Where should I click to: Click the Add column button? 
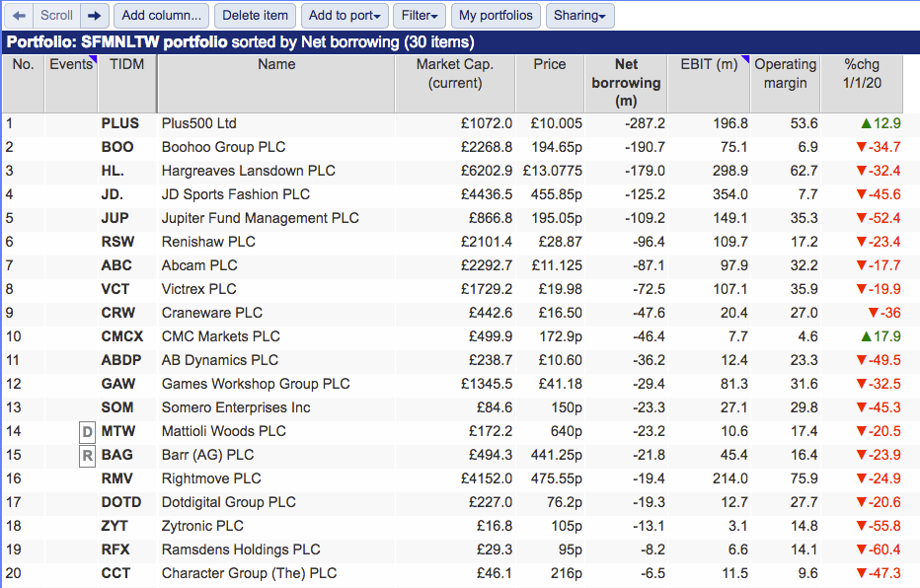point(161,16)
